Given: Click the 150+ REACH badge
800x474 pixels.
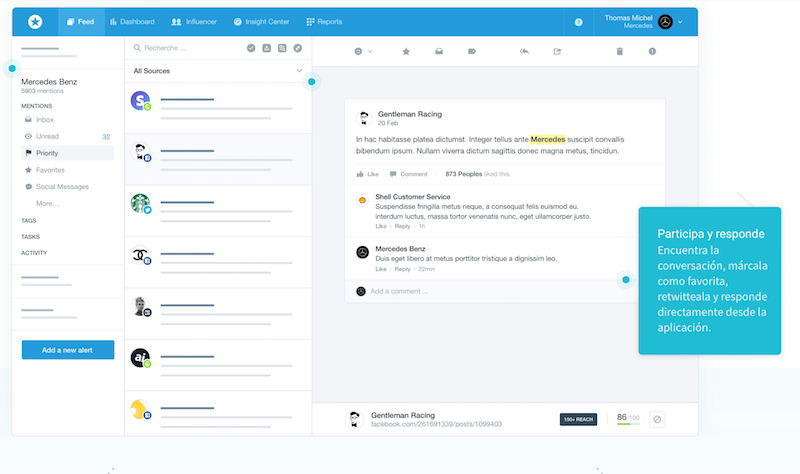Looking at the screenshot, I should click(x=578, y=419).
